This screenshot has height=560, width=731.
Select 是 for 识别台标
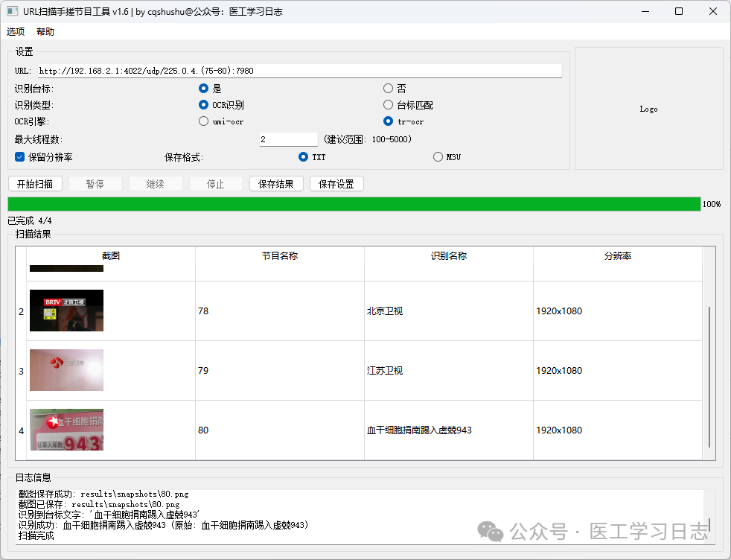click(x=203, y=89)
